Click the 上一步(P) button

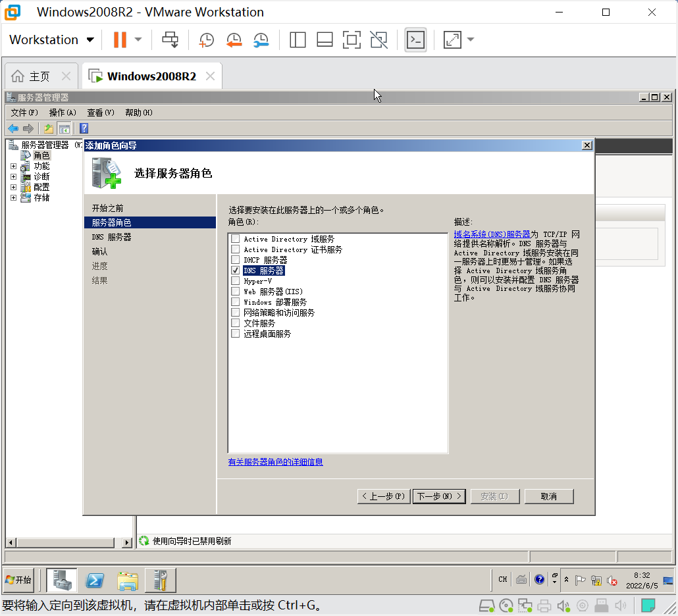pyautogui.click(x=384, y=497)
